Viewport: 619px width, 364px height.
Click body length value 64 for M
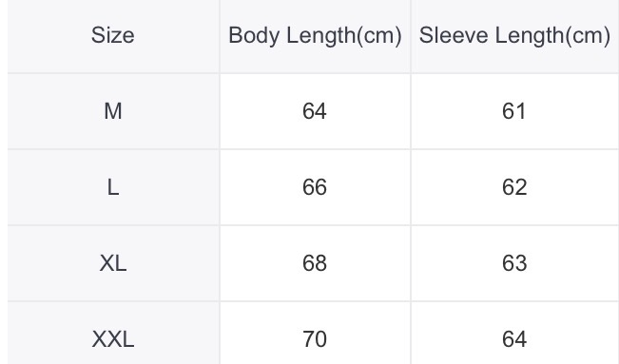315,111
